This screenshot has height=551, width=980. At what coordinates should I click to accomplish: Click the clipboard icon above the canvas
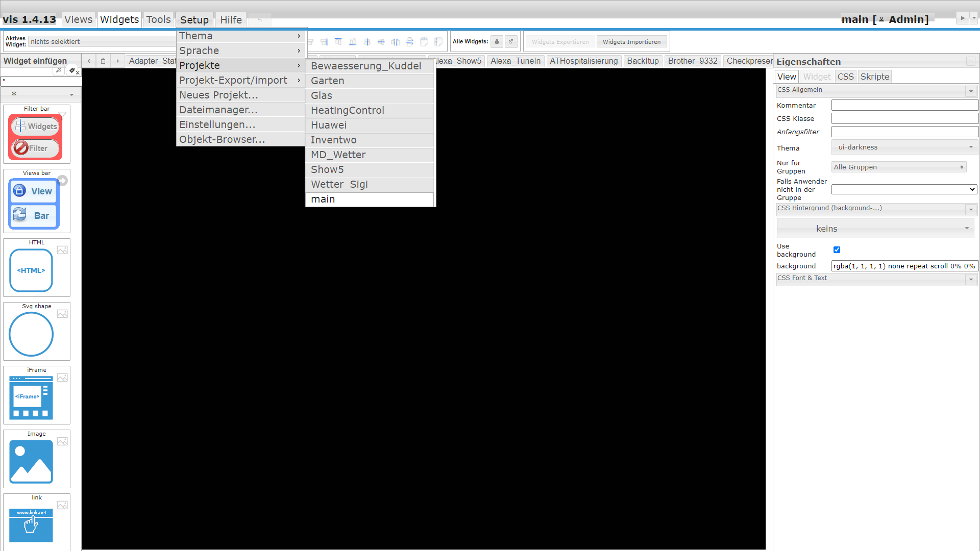[103, 61]
